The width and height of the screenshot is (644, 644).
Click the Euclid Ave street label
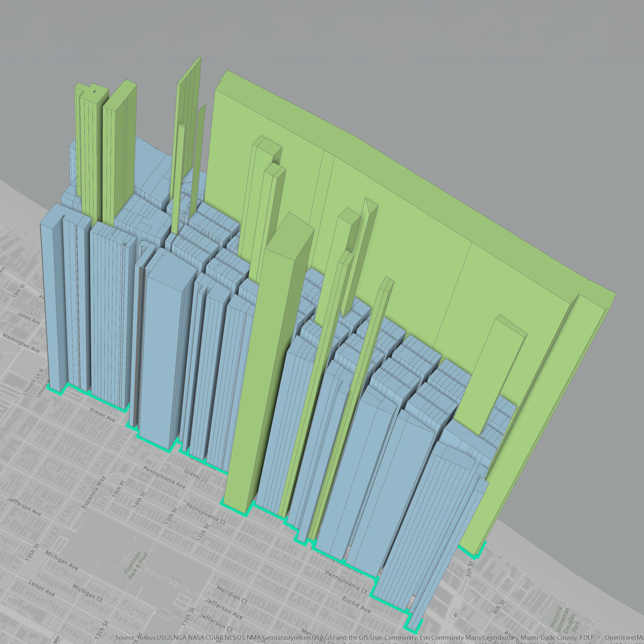click(356, 605)
